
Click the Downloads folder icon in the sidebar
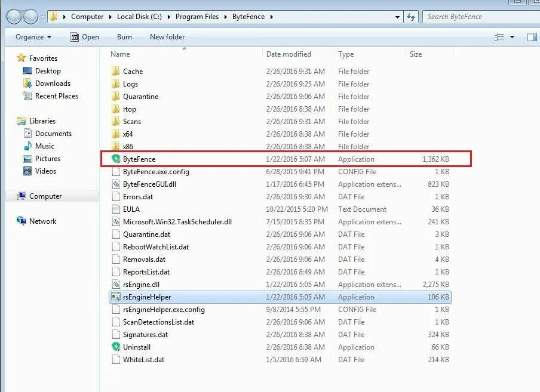pos(27,83)
